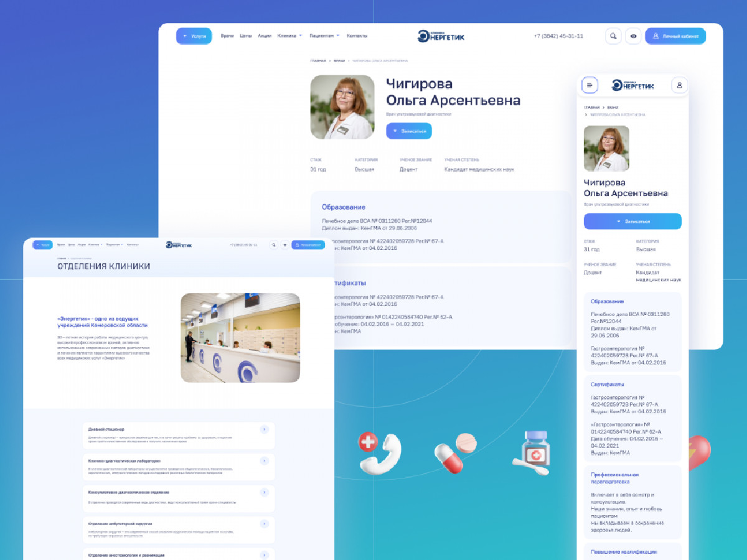The height and width of the screenshot is (560, 747).
Task: Open the hamburger menu in mobile view
Action: click(x=590, y=85)
